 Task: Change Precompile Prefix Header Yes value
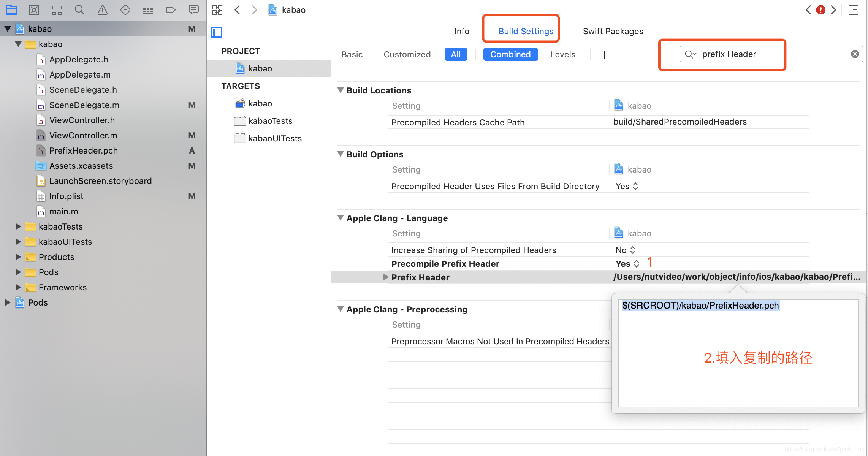[x=627, y=264]
